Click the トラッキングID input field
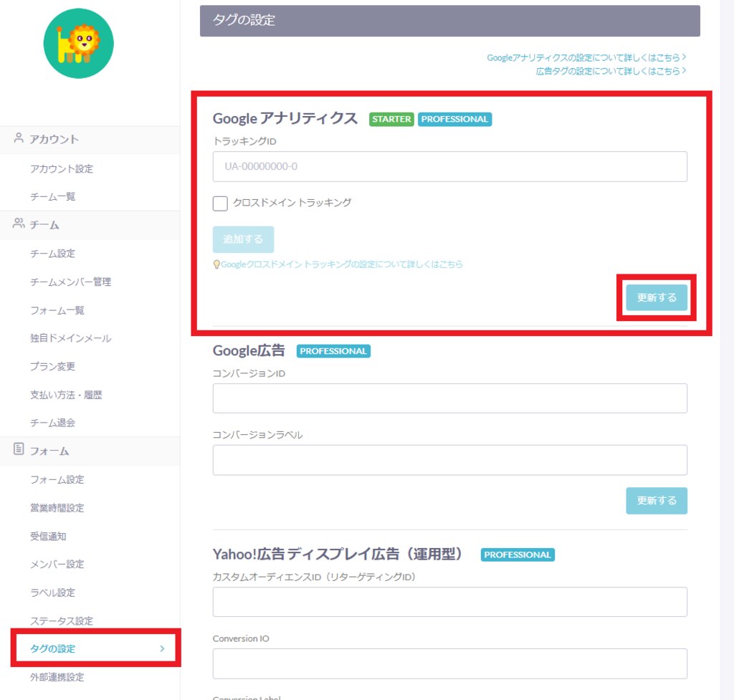Screen dimensions: 734x700 [450, 166]
